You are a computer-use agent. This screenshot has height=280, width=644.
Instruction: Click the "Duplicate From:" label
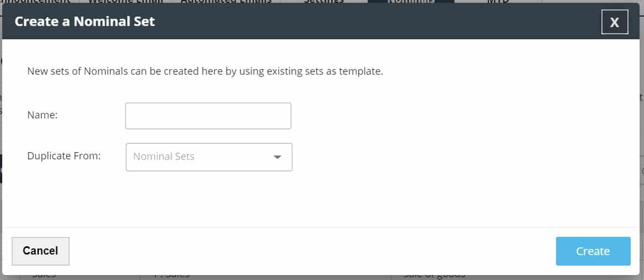(64, 156)
